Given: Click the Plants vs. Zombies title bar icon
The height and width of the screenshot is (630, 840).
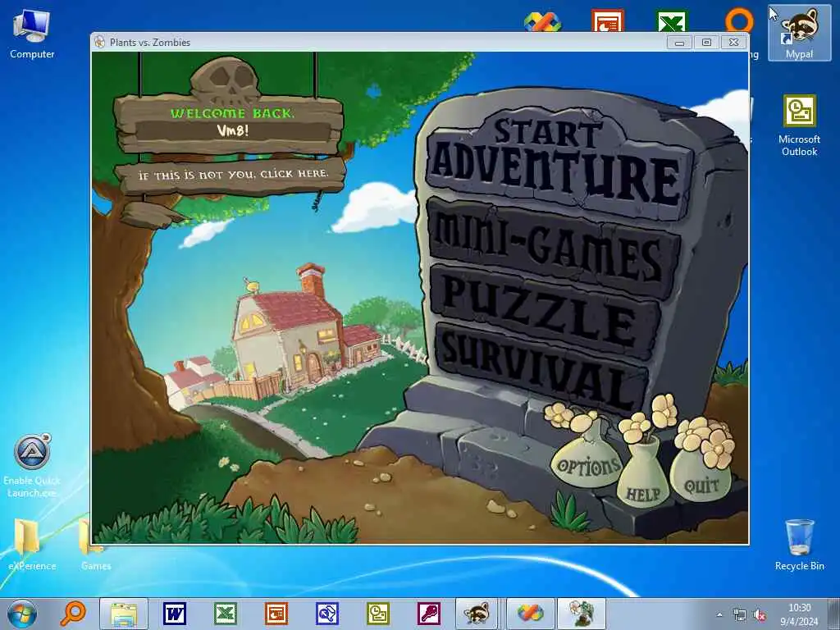Looking at the screenshot, I should (99, 42).
